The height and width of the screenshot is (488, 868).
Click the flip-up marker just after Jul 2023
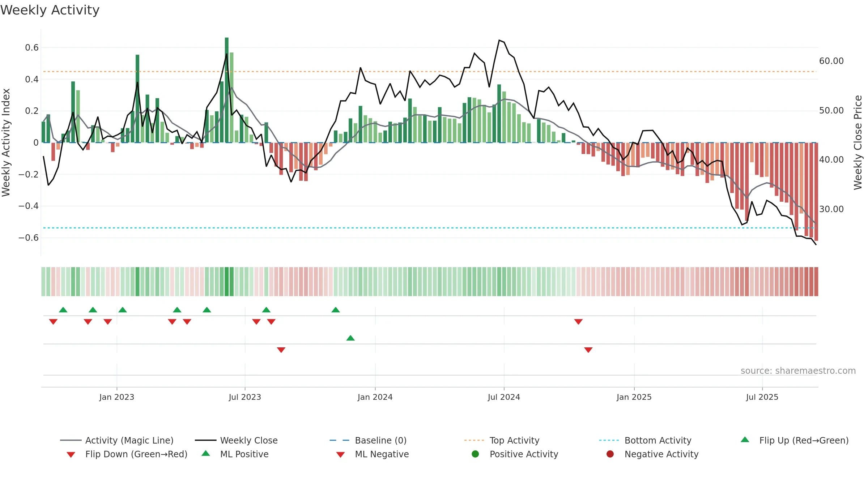click(266, 310)
